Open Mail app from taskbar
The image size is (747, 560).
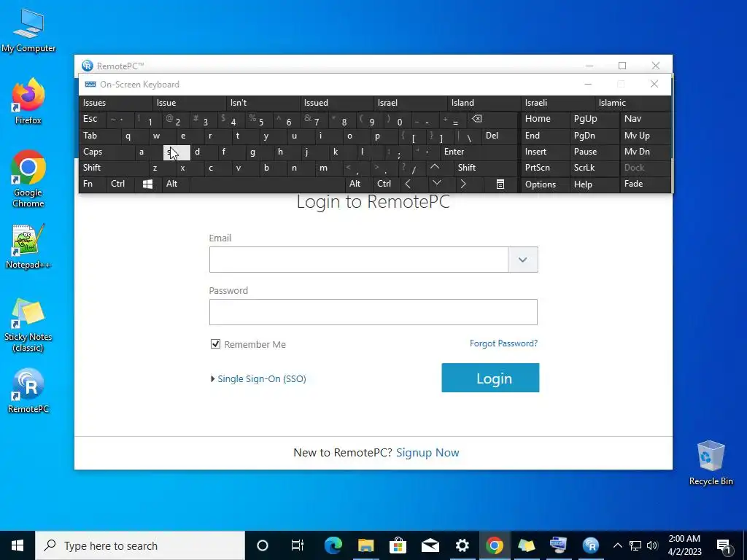click(430, 545)
